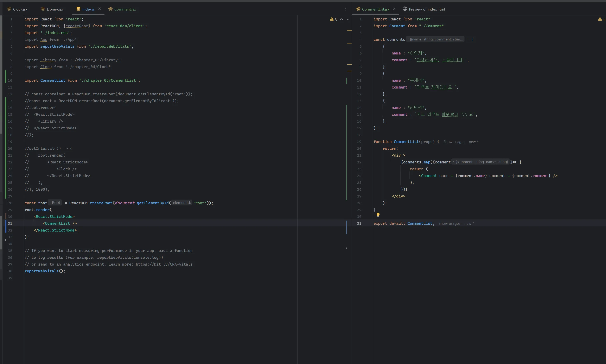
Task: Click 'export default CommentList;' statement
Action: click(x=404, y=223)
